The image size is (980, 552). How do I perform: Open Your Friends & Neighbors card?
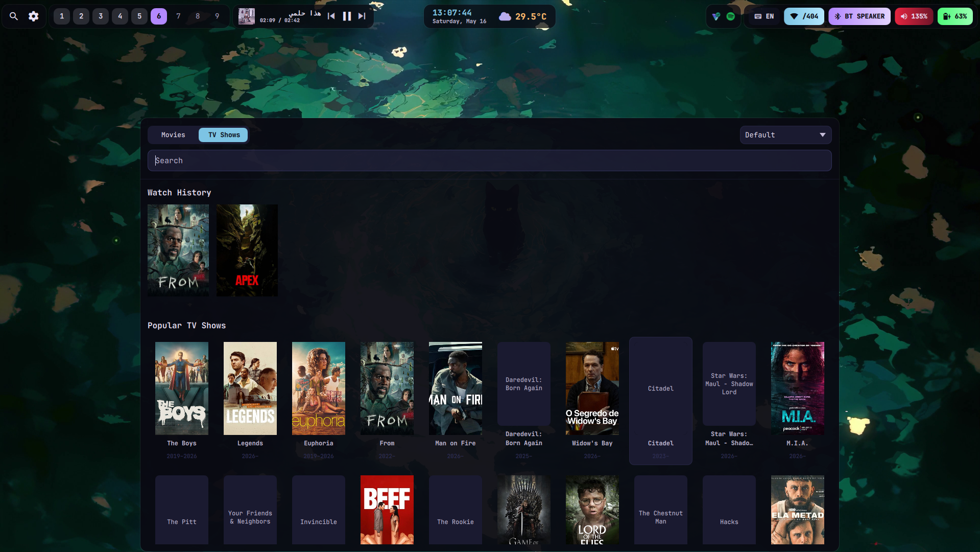[x=250, y=510]
